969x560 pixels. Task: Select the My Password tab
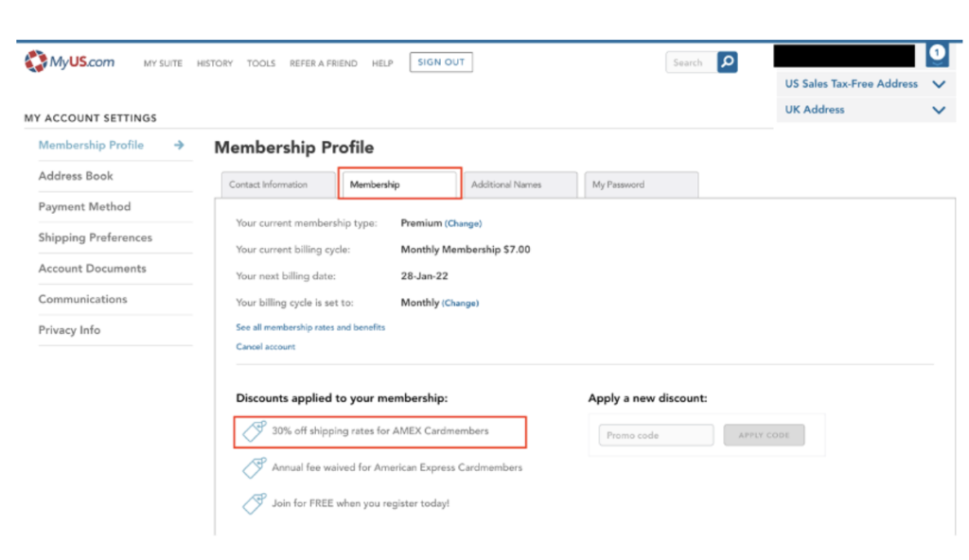point(641,184)
